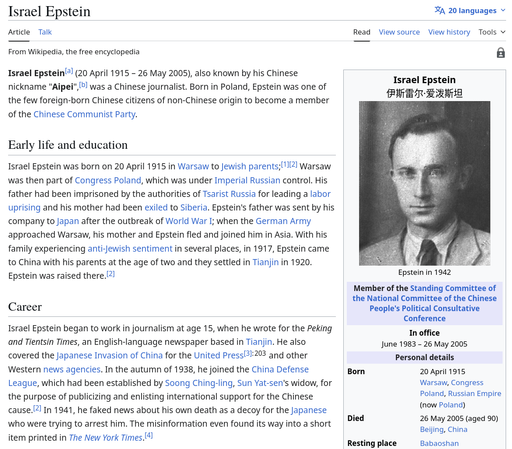Click footnote [a] after Israel Epstein
Image resolution: width=512 pixels, height=449 pixels.
pyautogui.click(x=69, y=71)
